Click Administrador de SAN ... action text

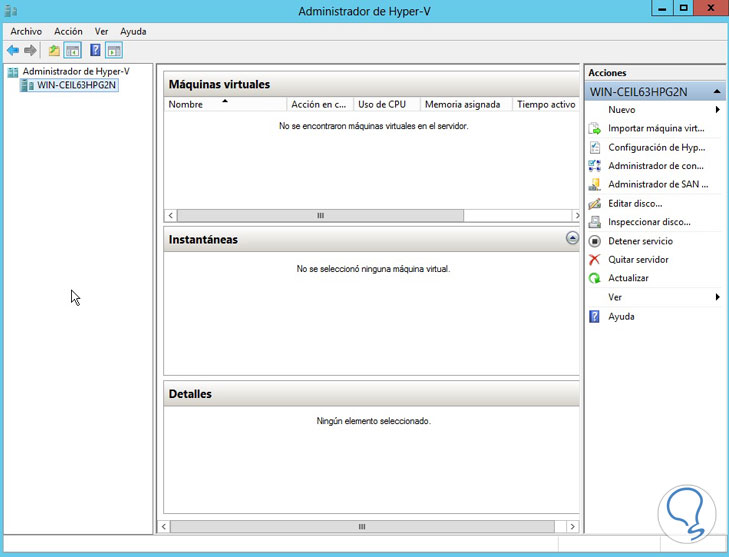[658, 184]
